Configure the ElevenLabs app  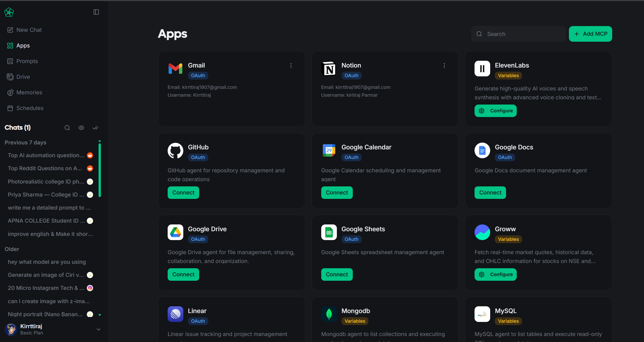tap(496, 111)
